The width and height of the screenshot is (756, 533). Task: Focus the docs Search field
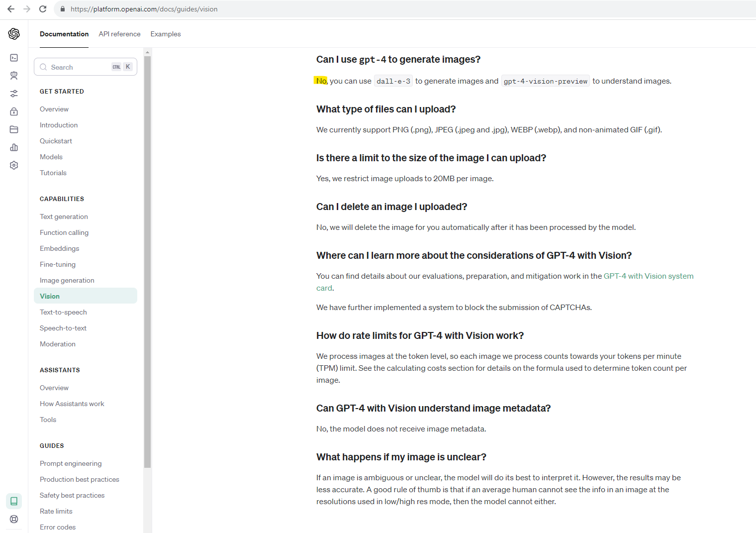86,67
